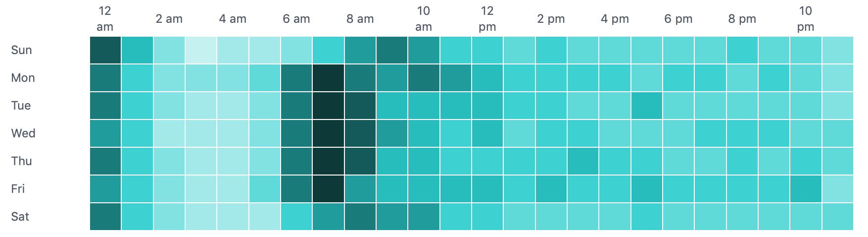
Task: Click the 12 pm column header
Action: point(487,19)
